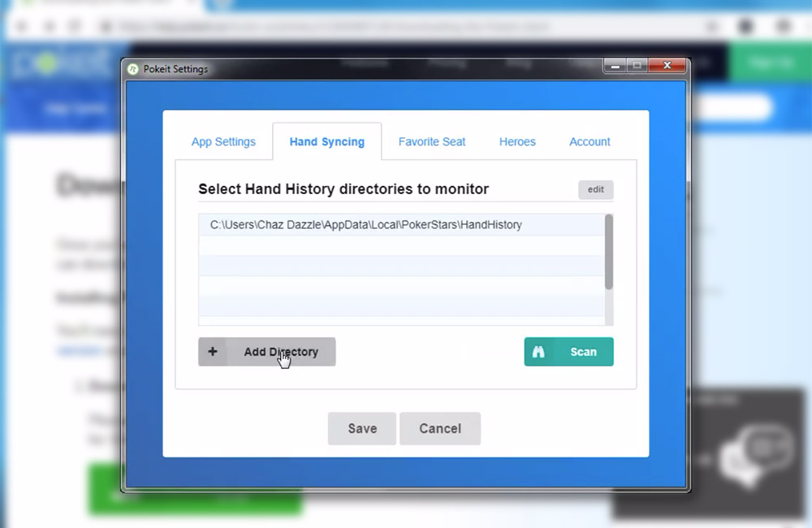Save the Pokeit settings
This screenshot has width=812, height=528.
click(x=362, y=428)
